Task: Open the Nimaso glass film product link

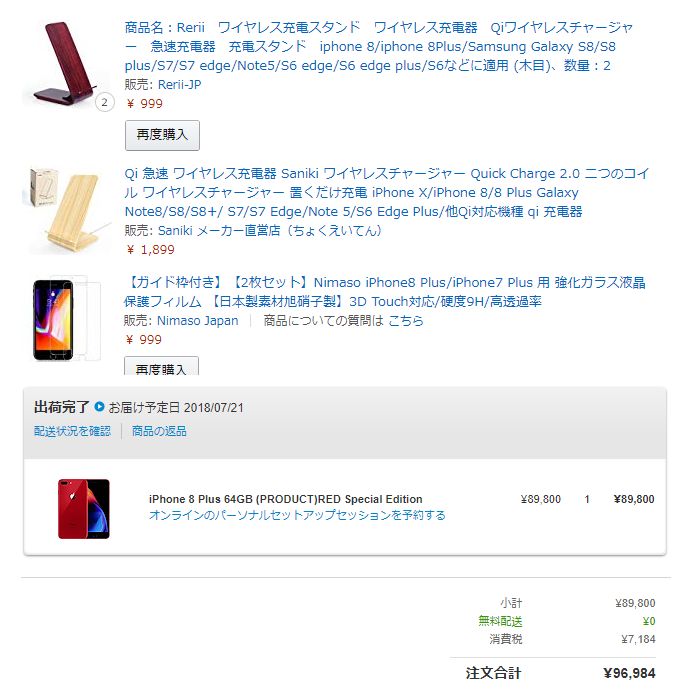Action: 384,292
